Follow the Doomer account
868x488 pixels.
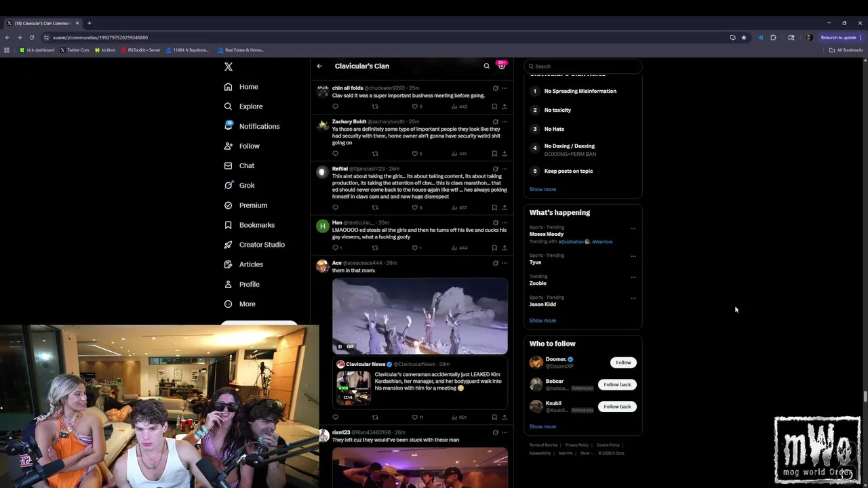click(x=623, y=363)
